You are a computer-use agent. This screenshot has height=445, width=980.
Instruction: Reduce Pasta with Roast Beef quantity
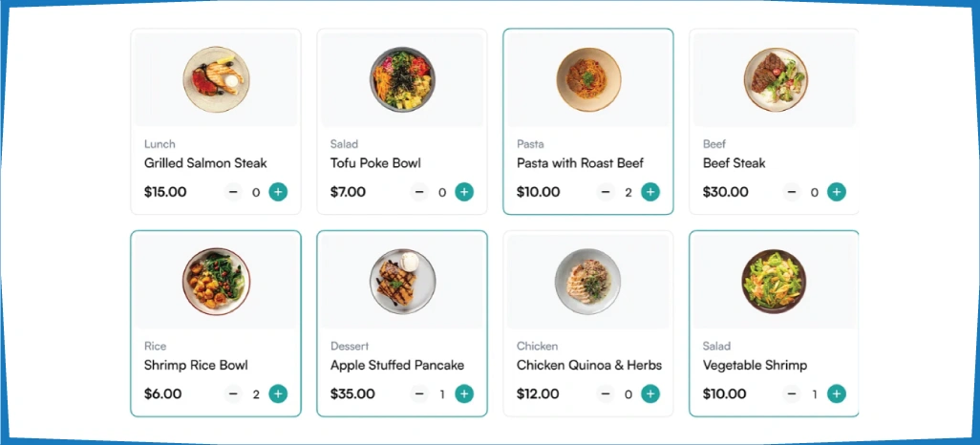pyautogui.click(x=606, y=192)
